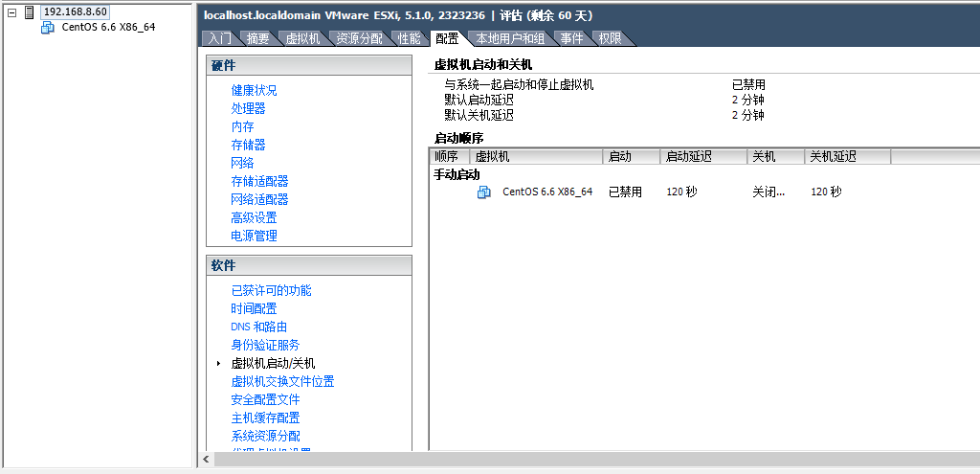Image resolution: width=980 pixels, height=474 pixels.
Task: Select CentOS 6.6 X86_64 in the inventory tree
Action: point(108,27)
